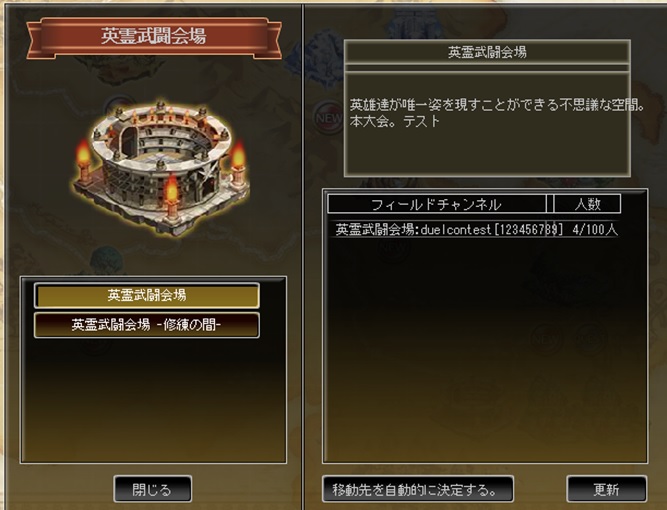
Task: Click the 人数 column header
Action: click(587, 204)
